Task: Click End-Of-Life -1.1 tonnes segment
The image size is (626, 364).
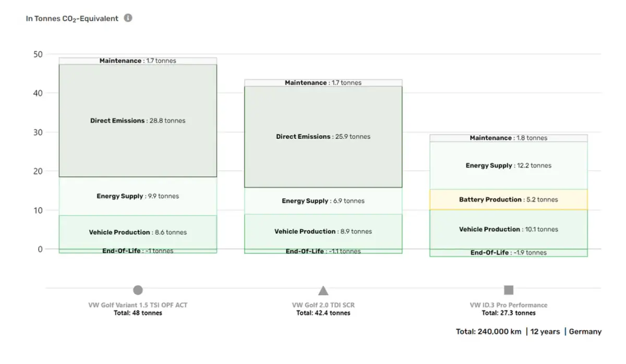Action: [x=323, y=251]
